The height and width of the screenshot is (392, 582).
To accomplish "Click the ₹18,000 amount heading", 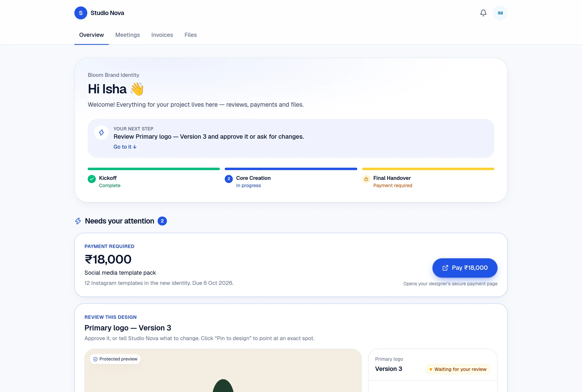I will (x=108, y=259).
